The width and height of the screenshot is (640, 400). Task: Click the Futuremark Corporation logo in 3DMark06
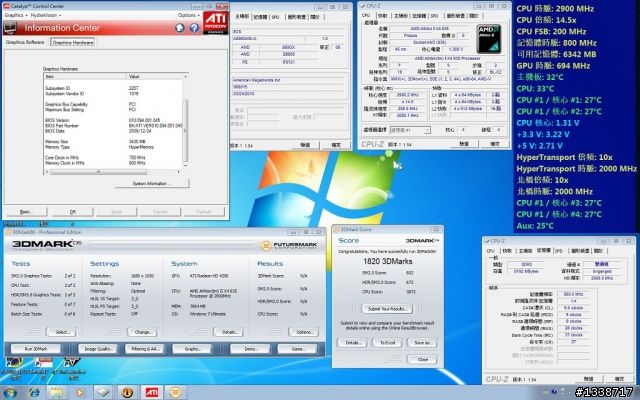point(289,245)
